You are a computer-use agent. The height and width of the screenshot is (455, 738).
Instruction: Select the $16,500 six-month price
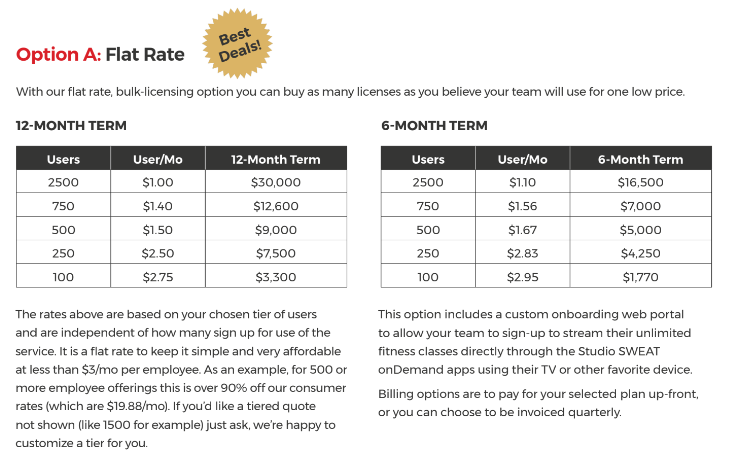tap(640, 182)
